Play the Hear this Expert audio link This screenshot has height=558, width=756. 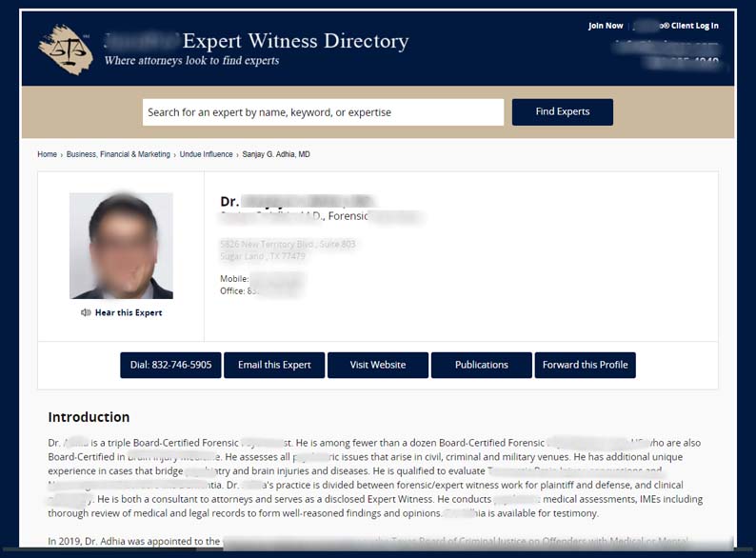click(129, 312)
